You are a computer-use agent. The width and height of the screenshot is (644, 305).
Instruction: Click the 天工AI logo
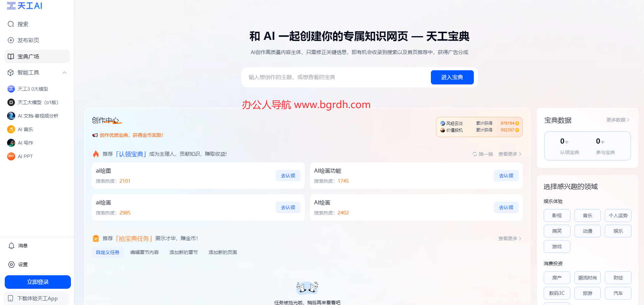tap(25, 6)
